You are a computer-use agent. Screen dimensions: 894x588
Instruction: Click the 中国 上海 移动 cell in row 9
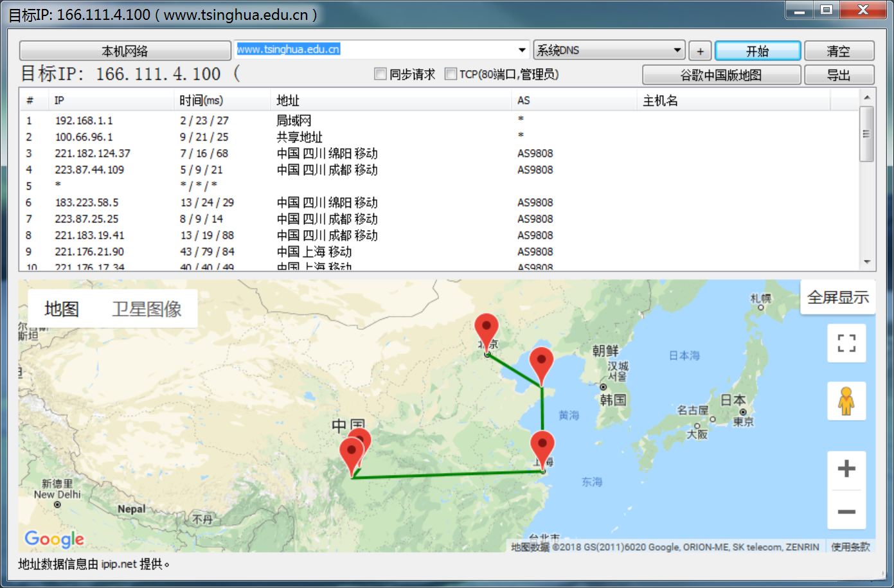314,251
